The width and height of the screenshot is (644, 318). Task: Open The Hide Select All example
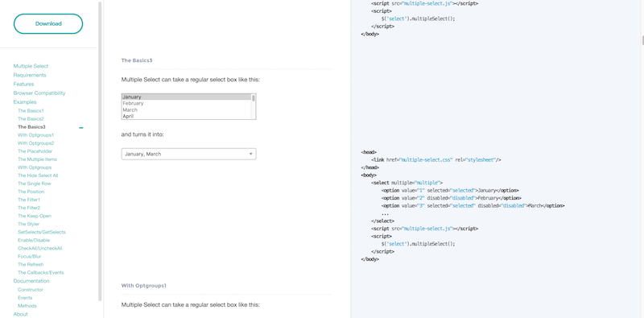click(38, 176)
